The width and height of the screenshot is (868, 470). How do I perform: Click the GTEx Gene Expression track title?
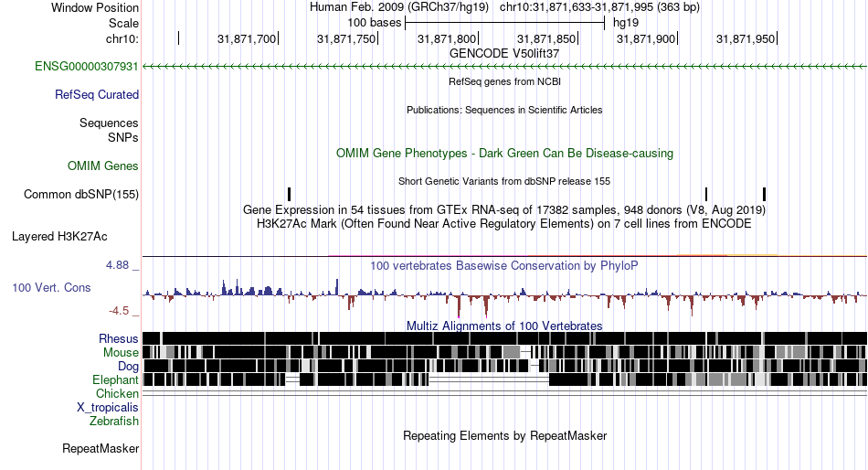click(x=504, y=210)
